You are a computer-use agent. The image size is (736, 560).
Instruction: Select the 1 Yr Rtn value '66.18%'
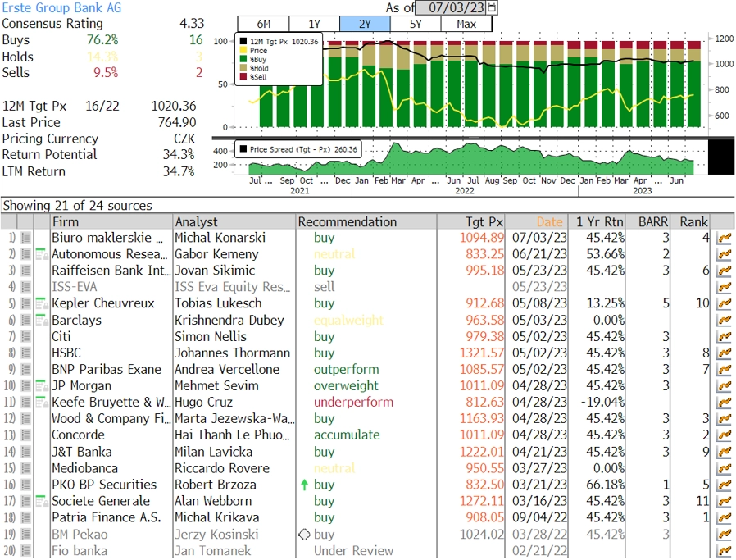pos(605,485)
